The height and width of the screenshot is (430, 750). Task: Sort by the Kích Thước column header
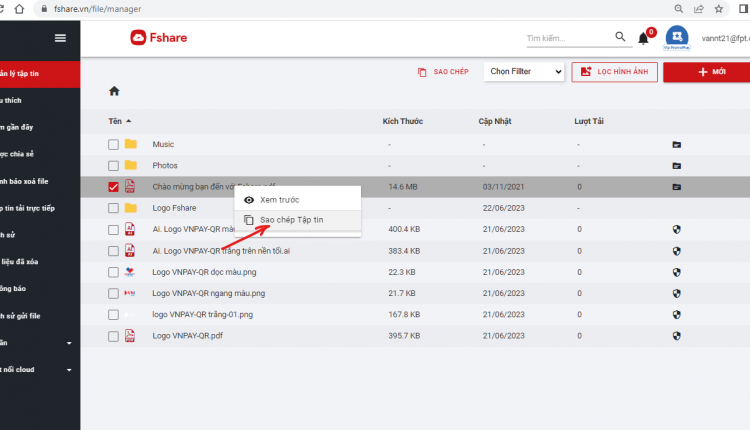click(403, 121)
